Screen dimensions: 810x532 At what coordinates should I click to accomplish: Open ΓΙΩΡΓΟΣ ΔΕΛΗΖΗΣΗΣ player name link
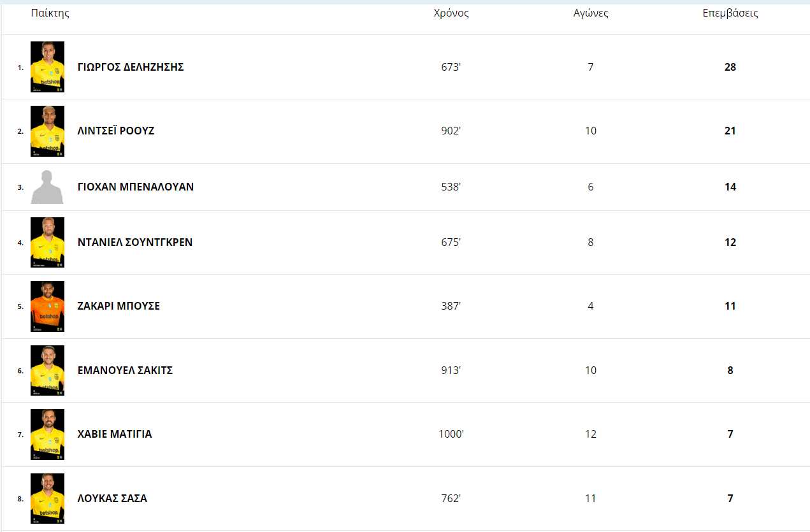[131, 67]
